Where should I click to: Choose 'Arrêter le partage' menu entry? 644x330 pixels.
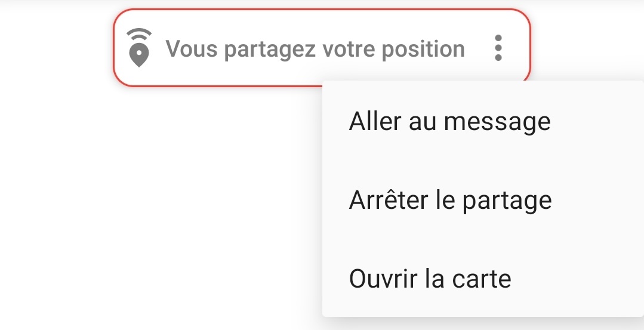[483, 199]
